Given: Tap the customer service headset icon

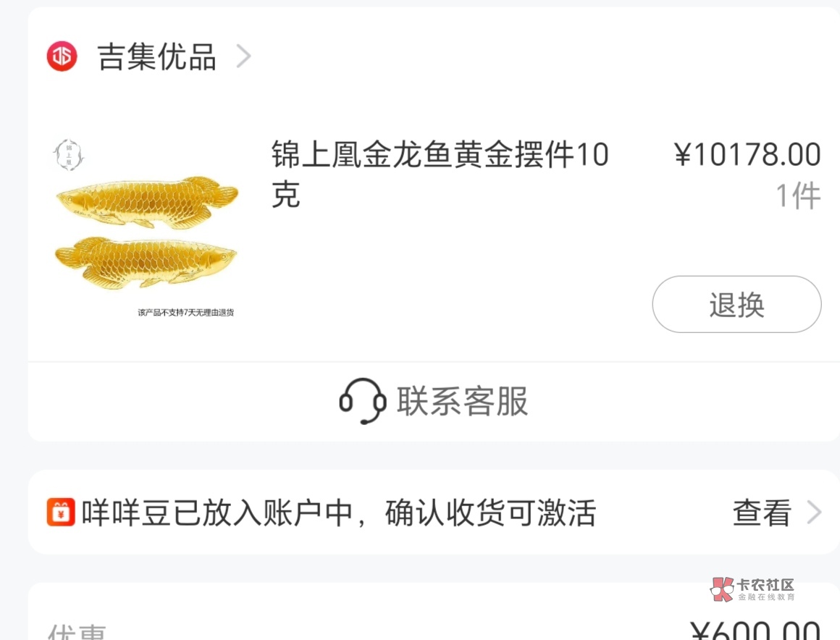Looking at the screenshot, I should 363,401.
